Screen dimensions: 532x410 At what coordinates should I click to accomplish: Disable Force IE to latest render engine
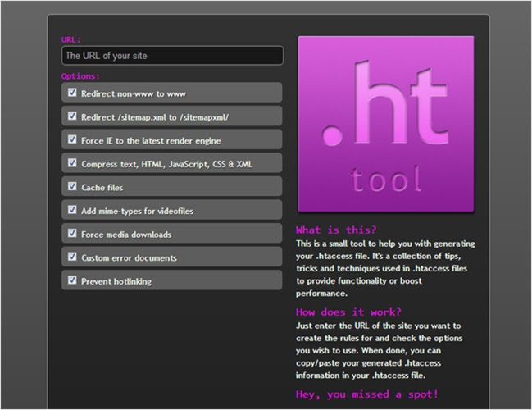point(72,139)
